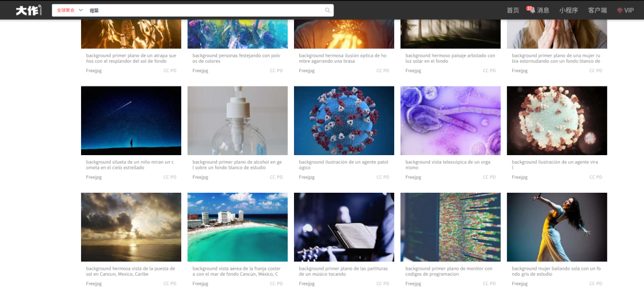
Task: Select the dancing woman studio photo
Action: click(x=557, y=227)
